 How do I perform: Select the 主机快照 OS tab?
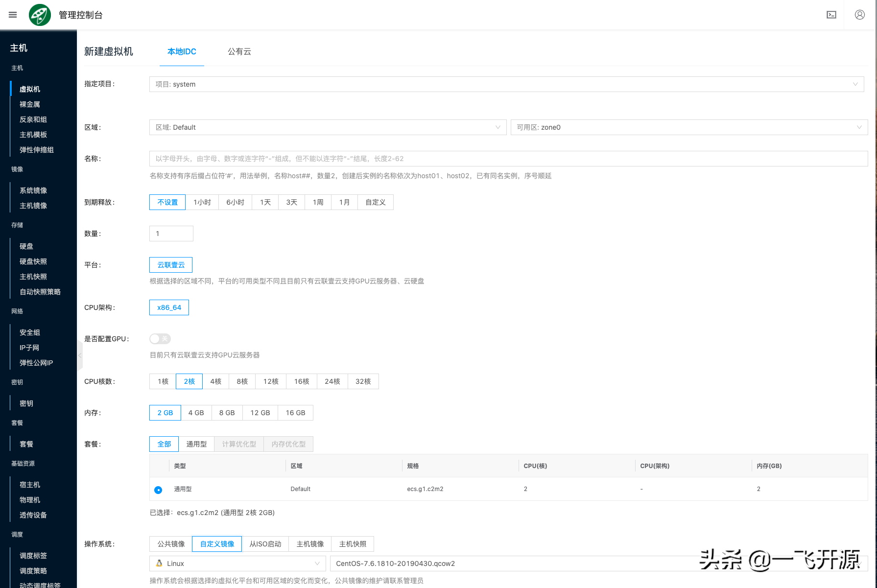tap(353, 544)
